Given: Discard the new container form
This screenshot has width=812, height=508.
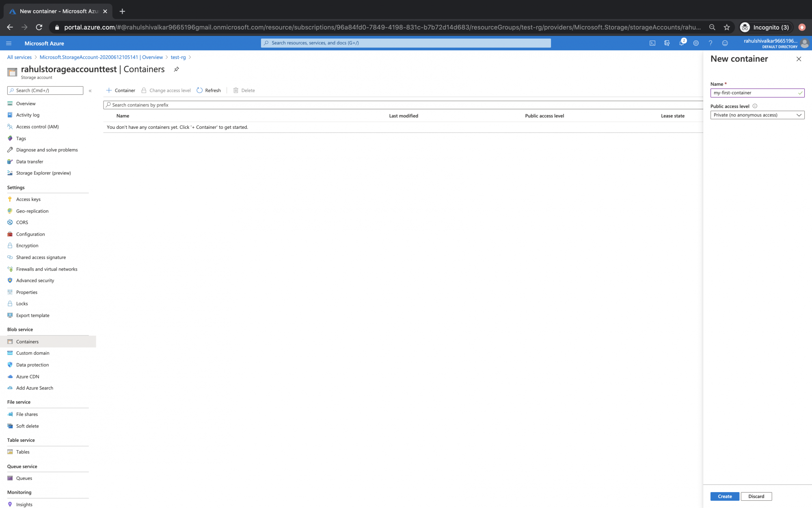Looking at the screenshot, I should [756, 496].
